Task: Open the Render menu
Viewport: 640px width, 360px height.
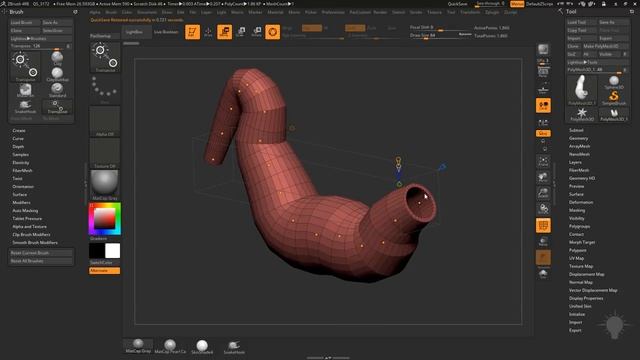Action: (380, 12)
